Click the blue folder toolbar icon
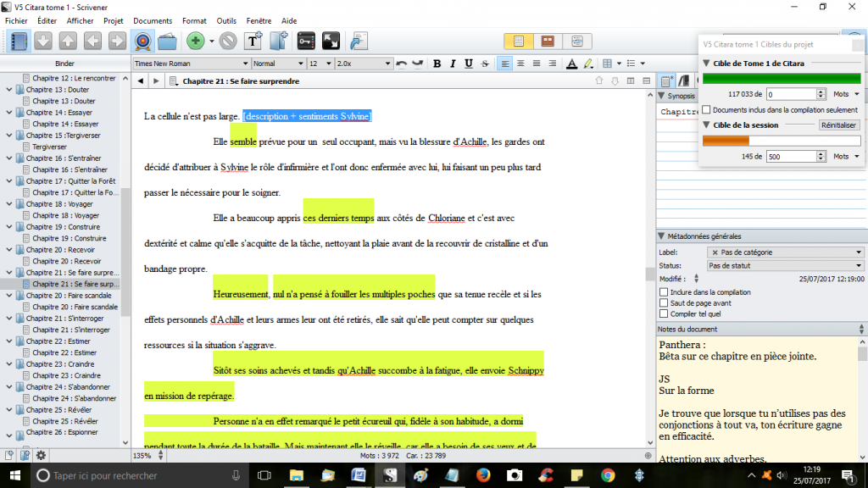The height and width of the screenshot is (488, 868). click(167, 42)
